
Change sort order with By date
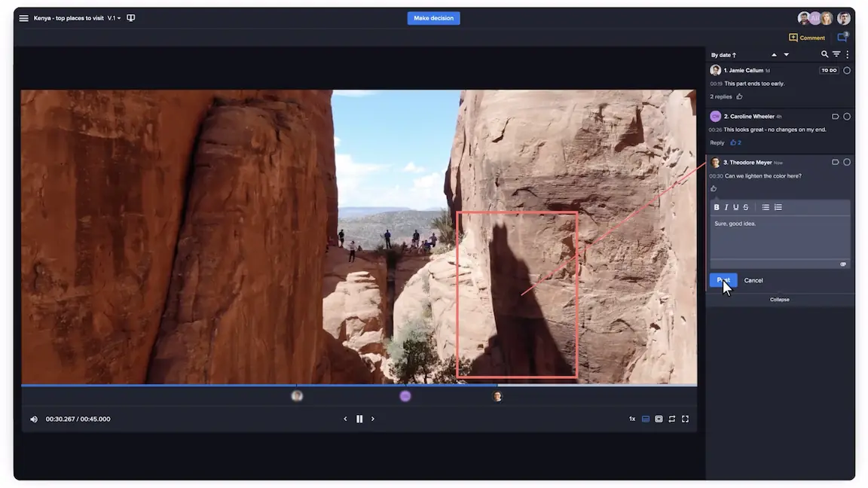click(723, 55)
